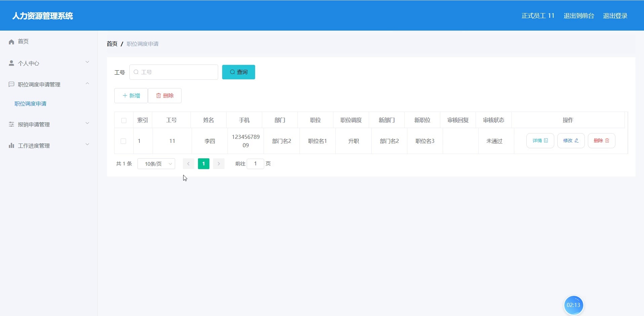Select the 职位调度申请 submenu item
This screenshot has width=644, height=316.
point(31,104)
